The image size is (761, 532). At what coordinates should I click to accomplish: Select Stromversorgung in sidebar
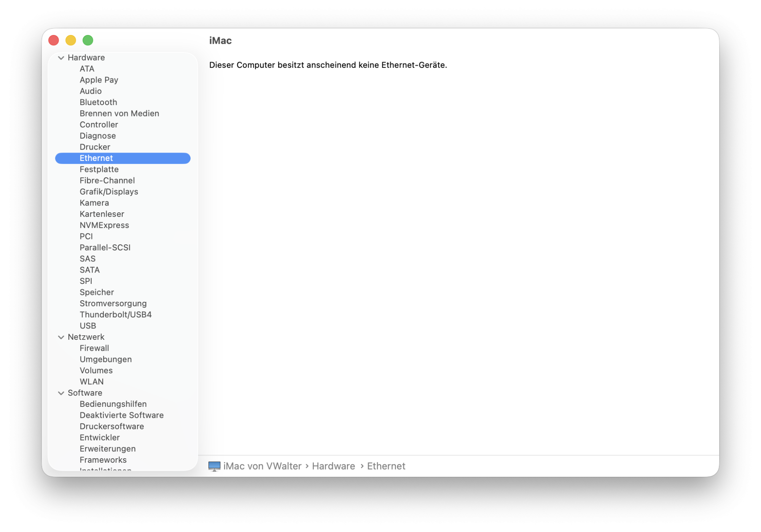point(113,304)
